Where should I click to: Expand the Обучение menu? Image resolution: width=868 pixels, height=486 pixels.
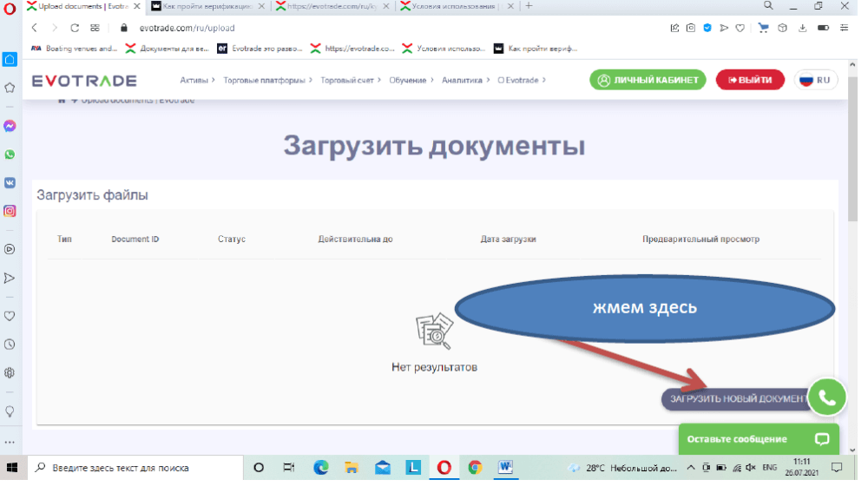click(x=411, y=81)
